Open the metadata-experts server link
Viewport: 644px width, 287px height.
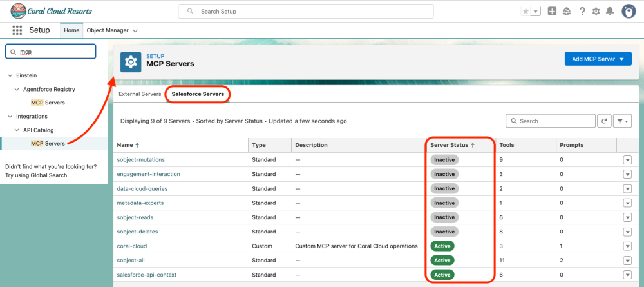coord(140,203)
